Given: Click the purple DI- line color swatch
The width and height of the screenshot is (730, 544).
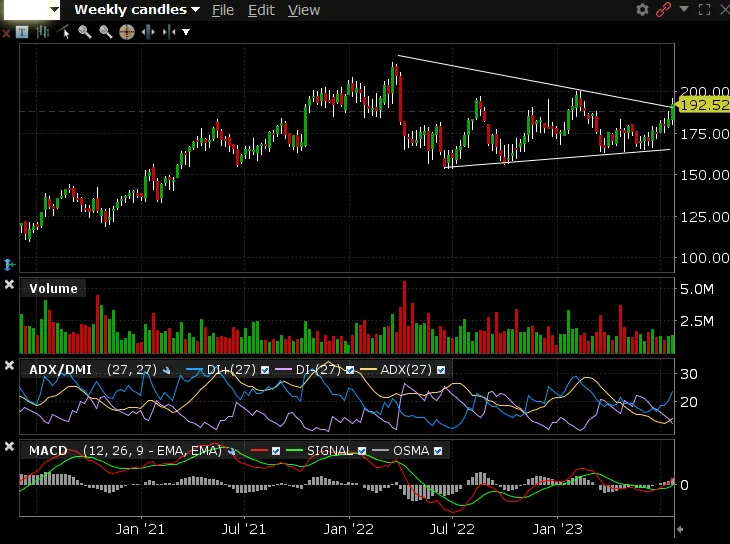Looking at the screenshot, I should (x=284, y=370).
